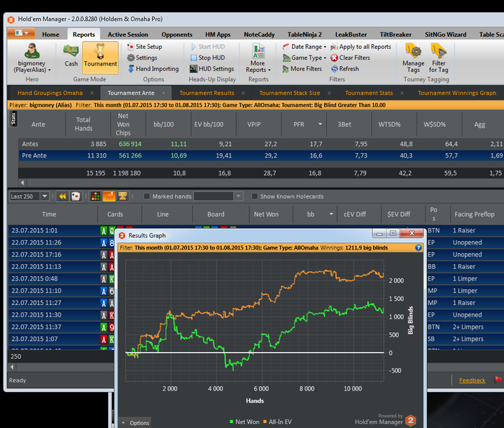The image size is (504, 428).
Task: Click the yellow rewind arrows icon
Action: (63, 196)
